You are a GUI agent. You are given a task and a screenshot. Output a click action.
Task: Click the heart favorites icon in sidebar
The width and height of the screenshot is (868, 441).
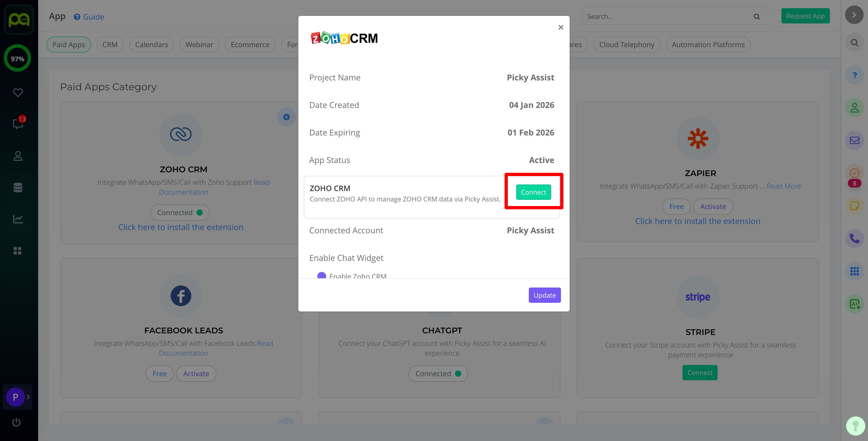click(x=18, y=92)
